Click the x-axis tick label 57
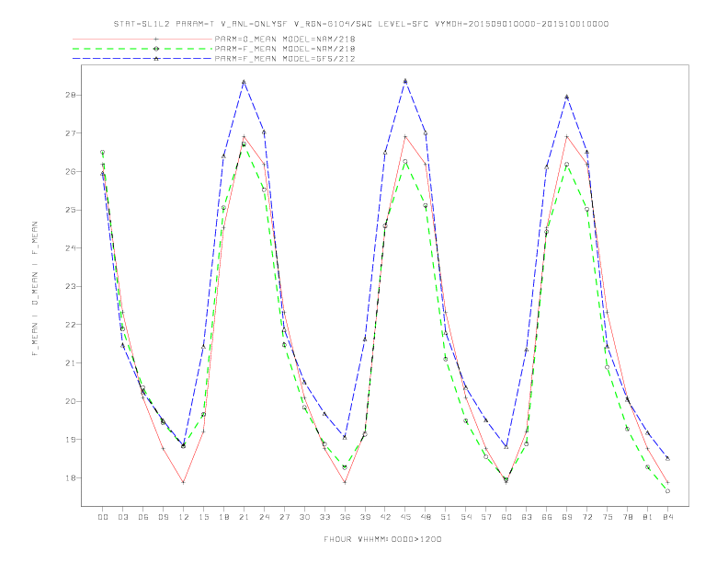The image size is (728, 563). pyautogui.click(x=486, y=517)
